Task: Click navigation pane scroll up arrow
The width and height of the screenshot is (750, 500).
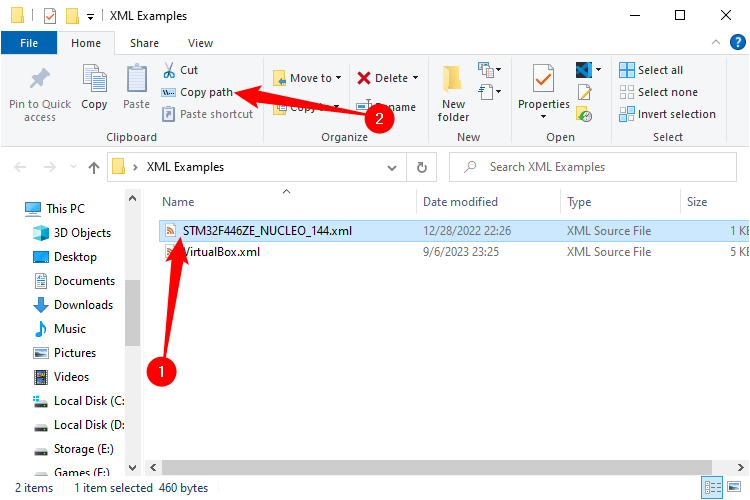Action: pyautogui.click(x=132, y=198)
